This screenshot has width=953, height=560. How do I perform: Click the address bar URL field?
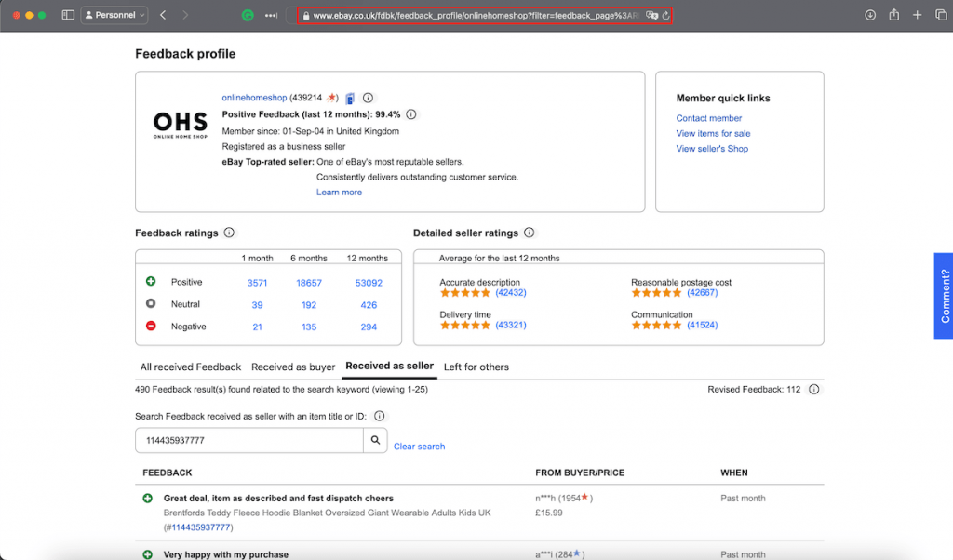point(474,15)
